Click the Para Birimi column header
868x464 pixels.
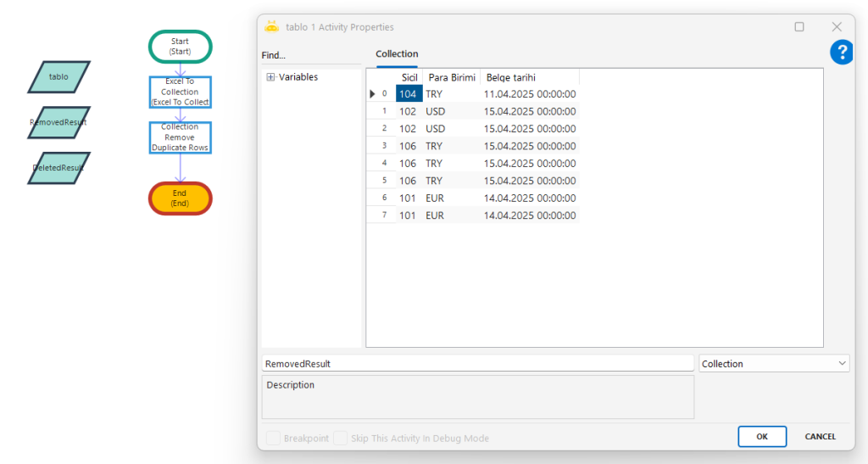tap(452, 77)
